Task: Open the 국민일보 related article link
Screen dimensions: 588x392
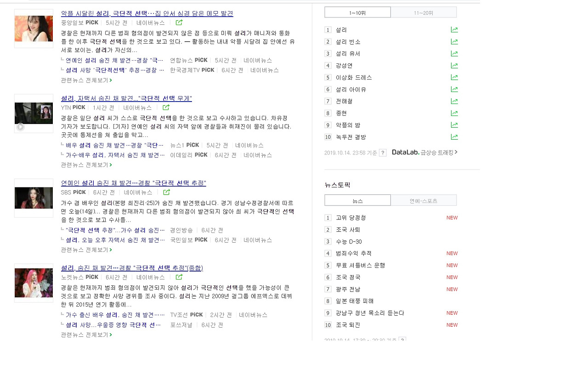Action: (115, 240)
